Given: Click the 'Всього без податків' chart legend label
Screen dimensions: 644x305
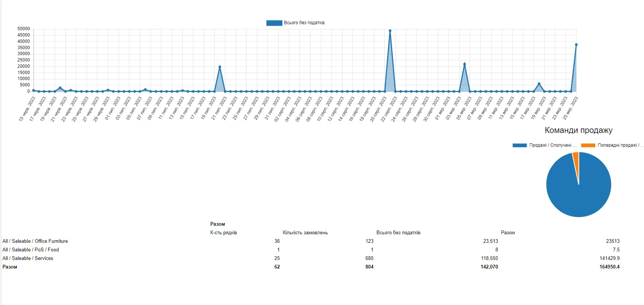Looking at the screenshot, I should pos(304,23).
